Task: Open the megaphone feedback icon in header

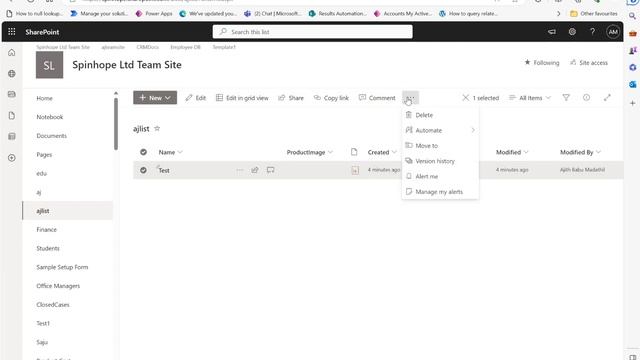Action: pyautogui.click(x=552, y=32)
